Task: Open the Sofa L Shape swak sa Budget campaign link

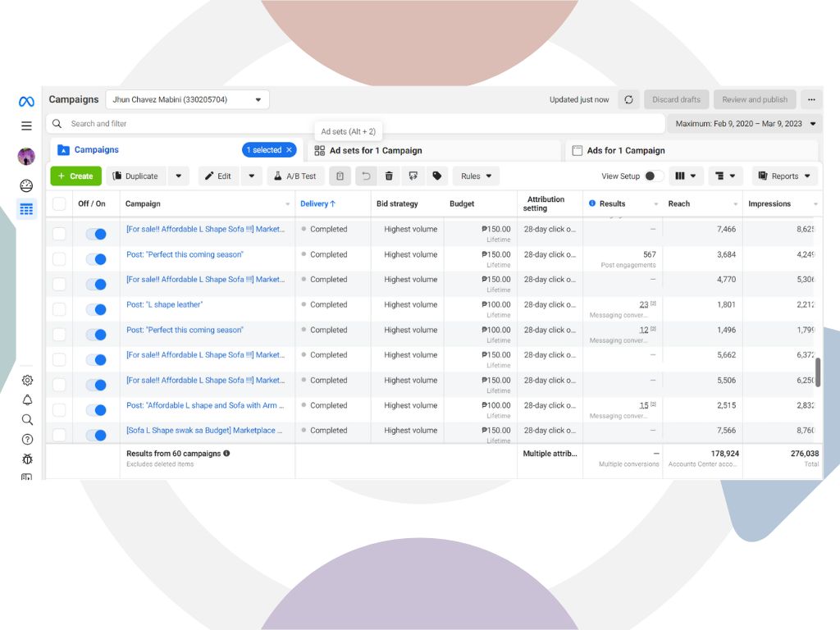Action: tap(204, 430)
